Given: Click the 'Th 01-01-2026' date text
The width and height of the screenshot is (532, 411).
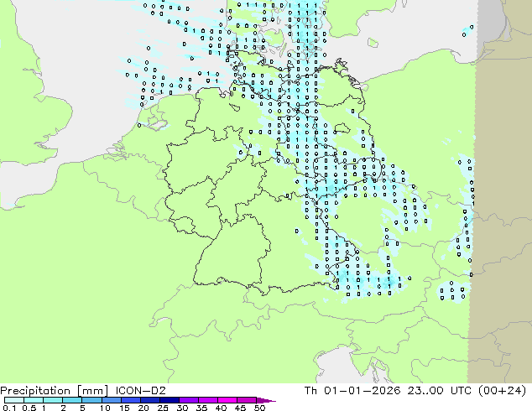Looking at the screenshot, I should click(x=352, y=391).
